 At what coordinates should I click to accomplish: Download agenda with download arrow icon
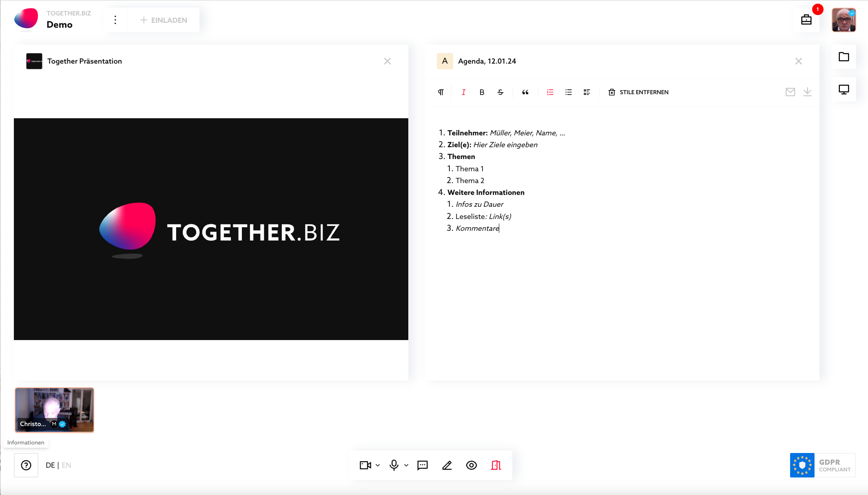808,92
